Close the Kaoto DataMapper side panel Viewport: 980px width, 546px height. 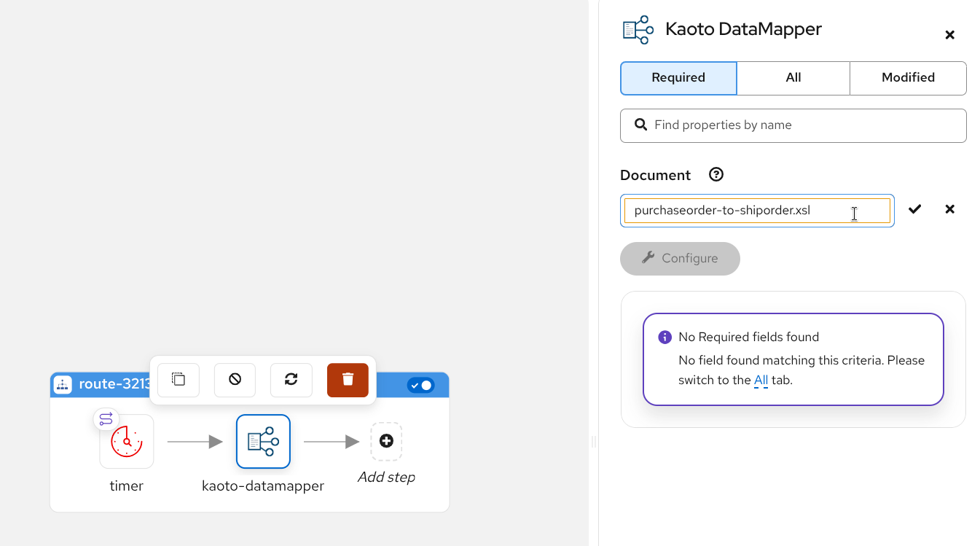pos(949,35)
